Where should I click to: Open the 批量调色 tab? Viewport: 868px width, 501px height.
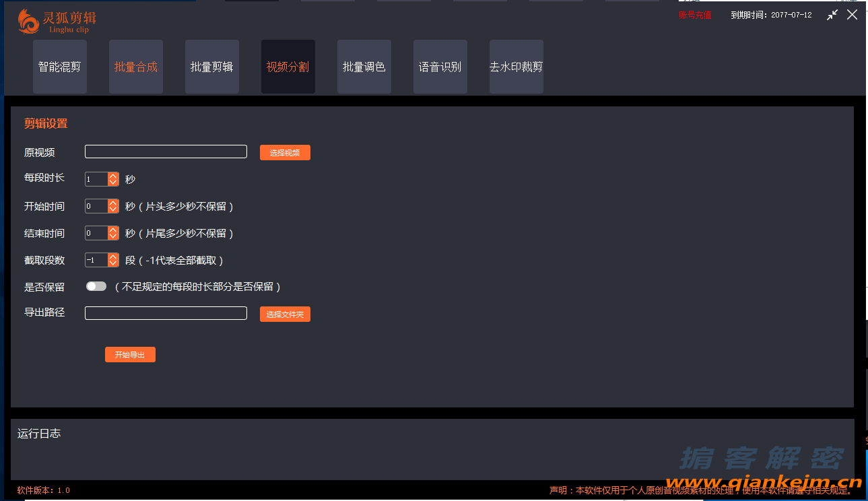[x=364, y=67]
